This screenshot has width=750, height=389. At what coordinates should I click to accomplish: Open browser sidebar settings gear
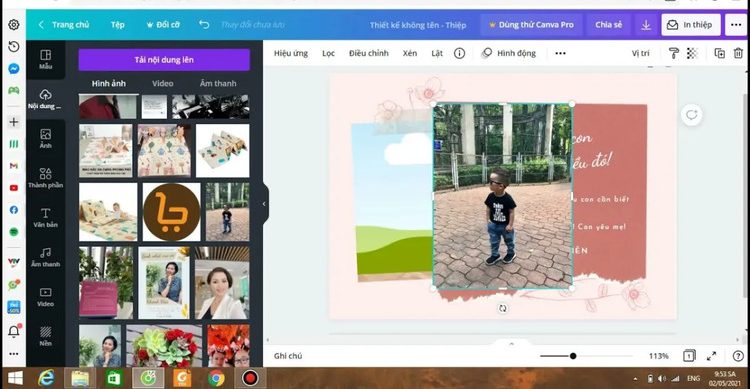[14, 24]
